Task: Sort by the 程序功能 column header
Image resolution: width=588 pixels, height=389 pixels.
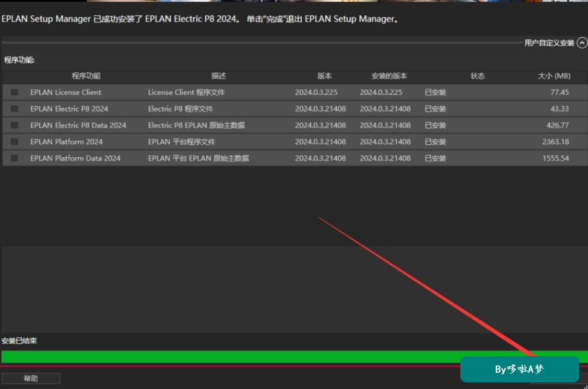Action: (x=86, y=76)
